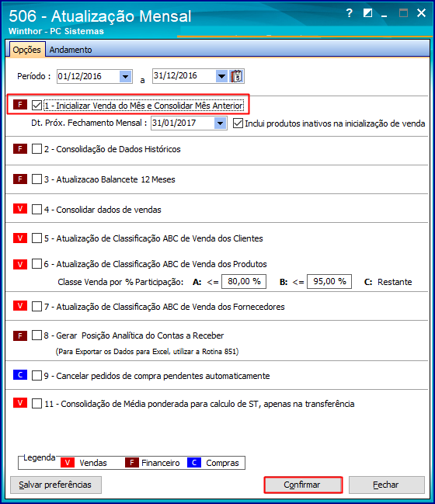The width and height of the screenshot is (435, 504).
Task: Click the F badge beside Posição Analítica do Contas a Receber
Action: coord(20,336)
